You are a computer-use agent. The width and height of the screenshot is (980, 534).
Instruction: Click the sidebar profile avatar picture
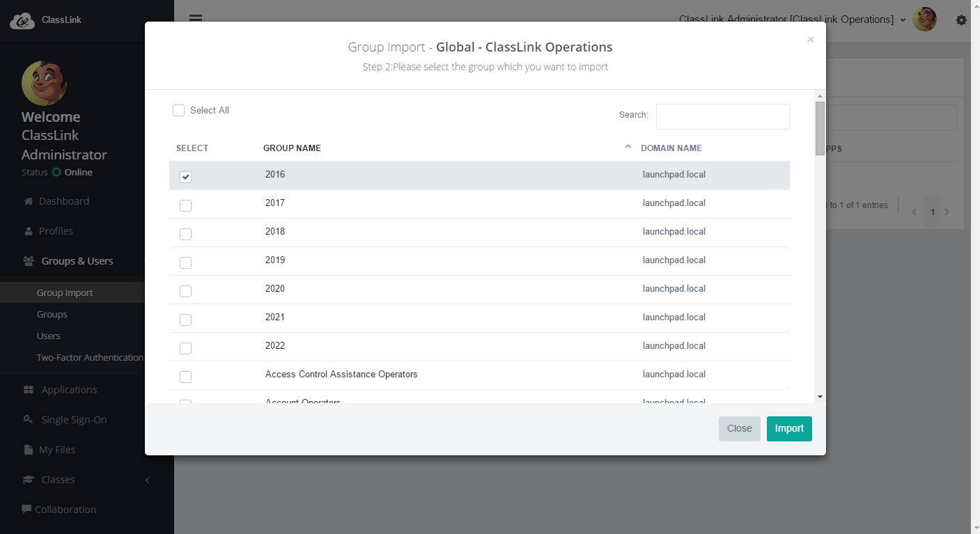(x=44, y=83)
